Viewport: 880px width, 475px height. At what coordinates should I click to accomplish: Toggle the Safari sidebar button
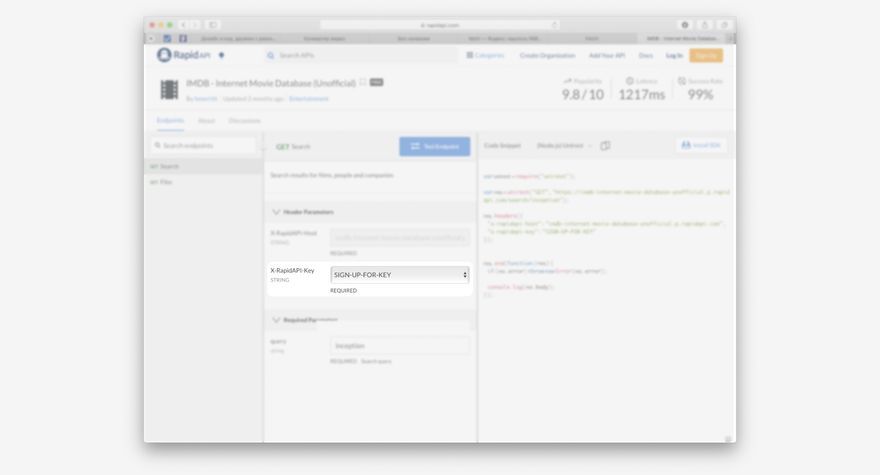tap(213, 25)
